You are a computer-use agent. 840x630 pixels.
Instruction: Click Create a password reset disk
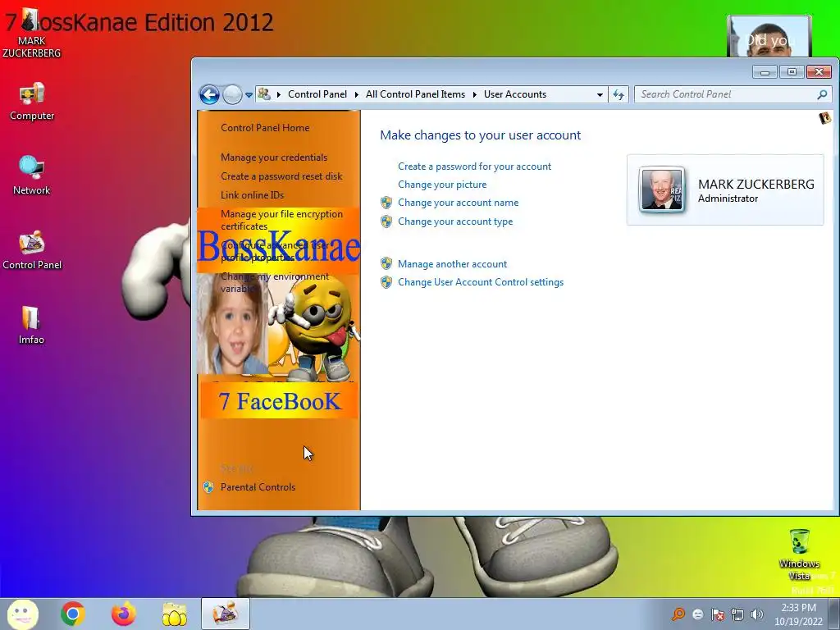point(281,176)
